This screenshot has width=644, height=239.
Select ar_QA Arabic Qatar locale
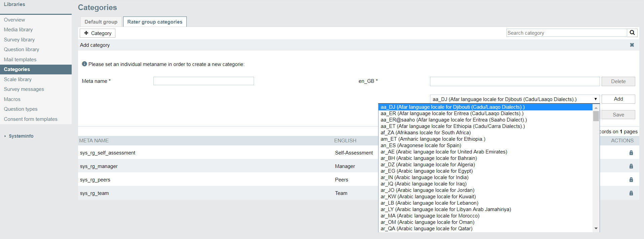[x=485, y=229]
